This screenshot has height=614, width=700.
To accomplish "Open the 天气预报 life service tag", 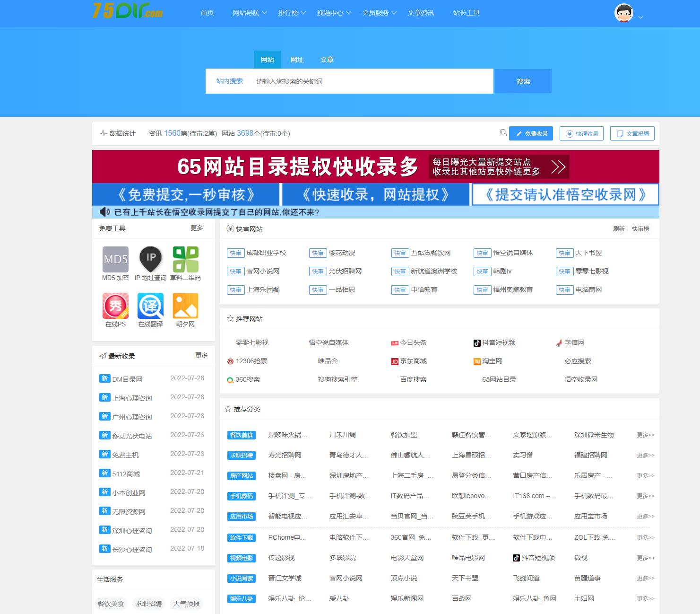I will 186,604.
